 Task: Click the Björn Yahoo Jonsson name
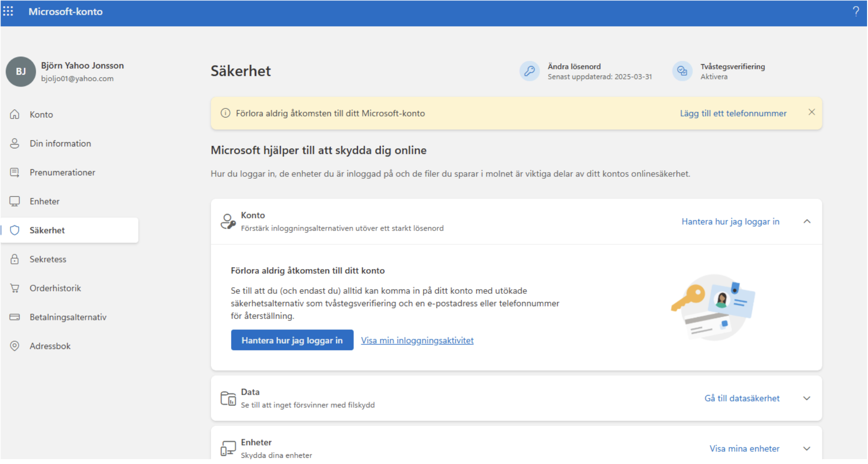[82, 66]
